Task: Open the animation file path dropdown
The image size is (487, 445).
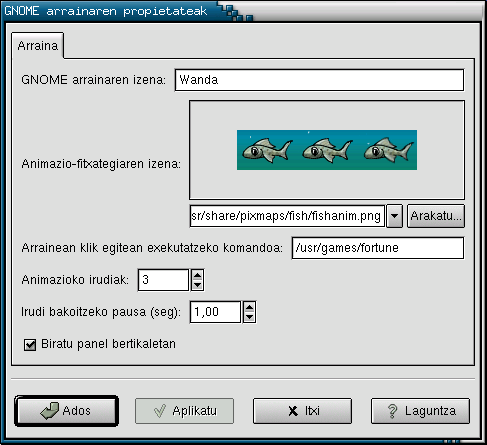Action: tap(395, 216)
